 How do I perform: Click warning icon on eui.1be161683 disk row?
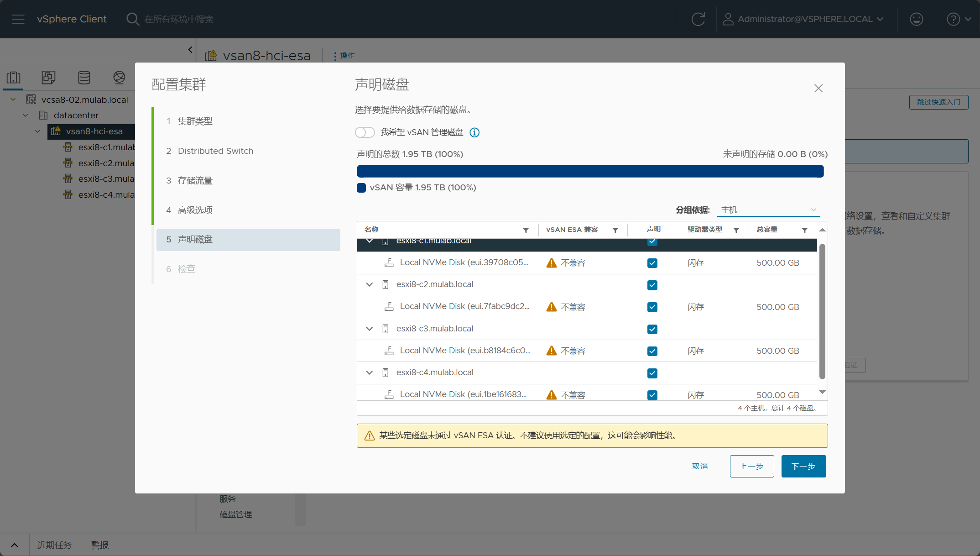pos(552,395)
